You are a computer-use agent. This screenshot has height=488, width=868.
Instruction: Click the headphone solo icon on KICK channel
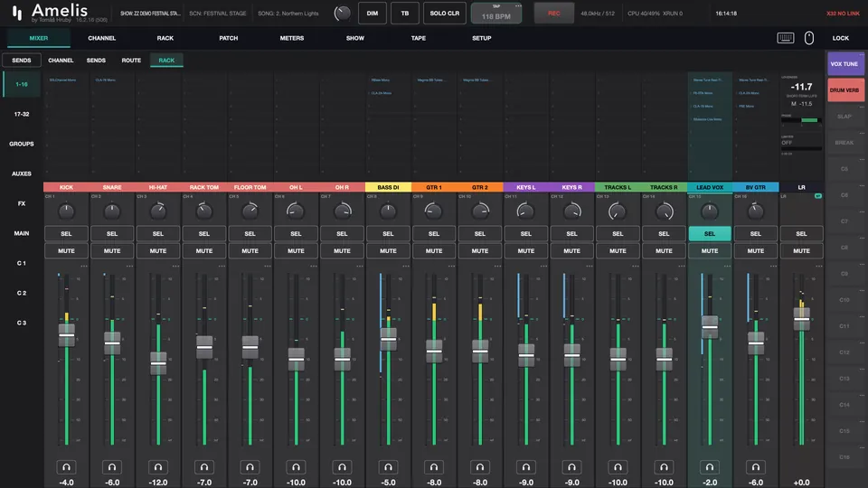pyautogui.click(x=66, y=467)
